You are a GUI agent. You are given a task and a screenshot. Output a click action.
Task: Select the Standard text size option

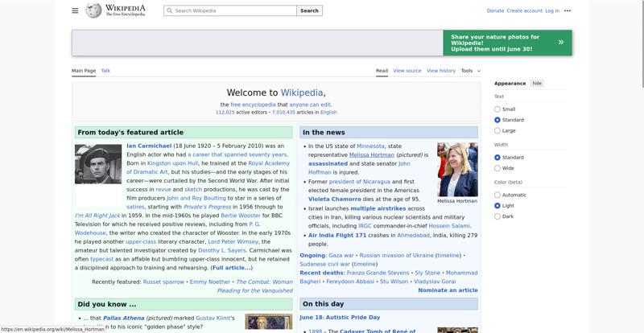497,120
